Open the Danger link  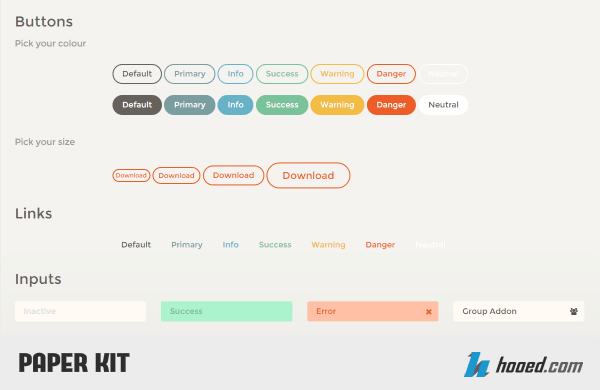tap(380, 245)
